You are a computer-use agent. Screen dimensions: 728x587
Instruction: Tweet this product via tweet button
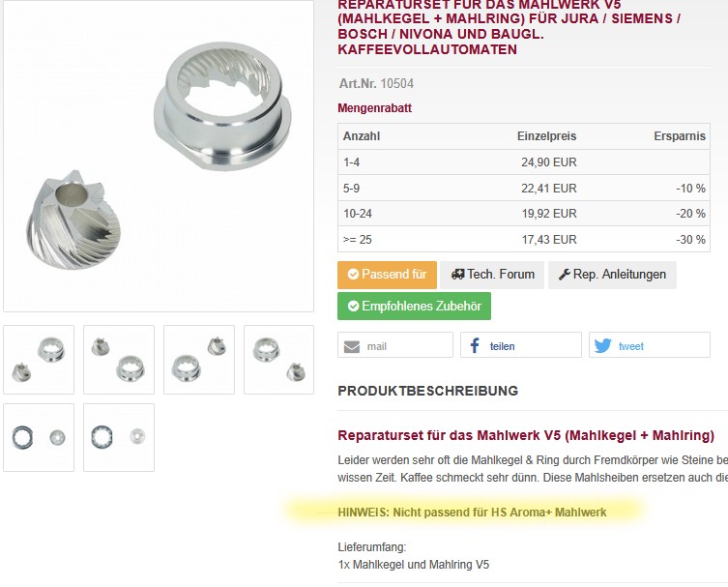click(x=650, y=345)
